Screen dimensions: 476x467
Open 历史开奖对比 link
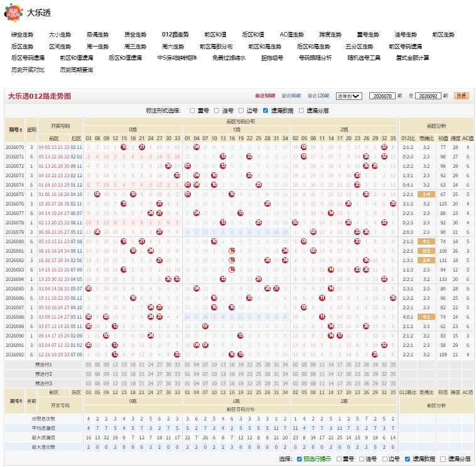point(28,70)
